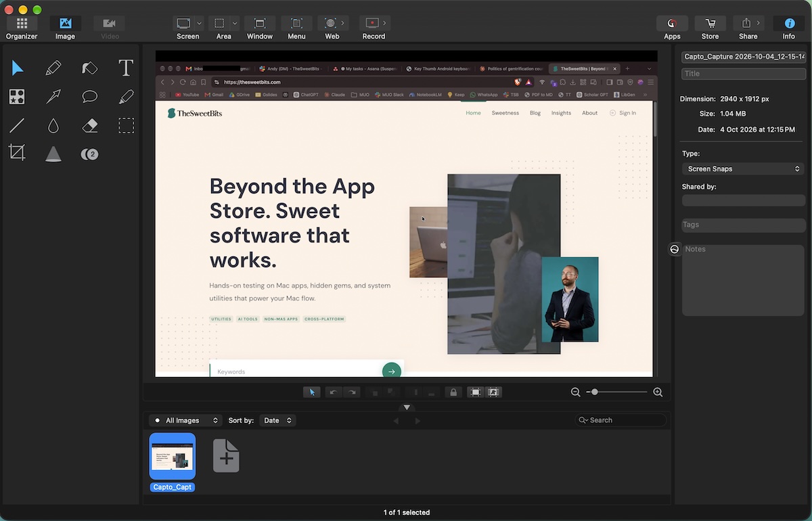Select the Pencil drawing tool
Image resolution: width=812 pixels, height=521 pixels.
[x=53, y=68]
